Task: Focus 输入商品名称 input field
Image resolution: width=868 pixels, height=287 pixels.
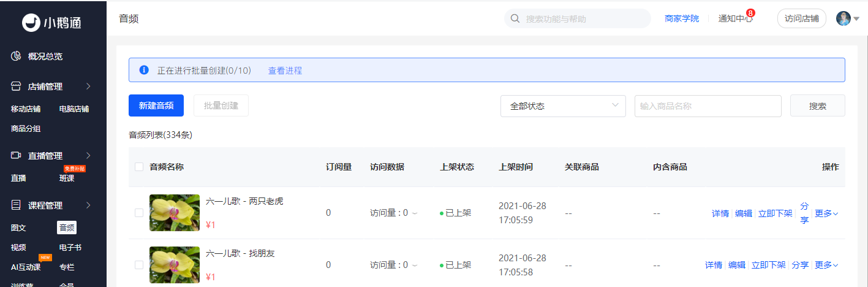Action: point(708,106)
